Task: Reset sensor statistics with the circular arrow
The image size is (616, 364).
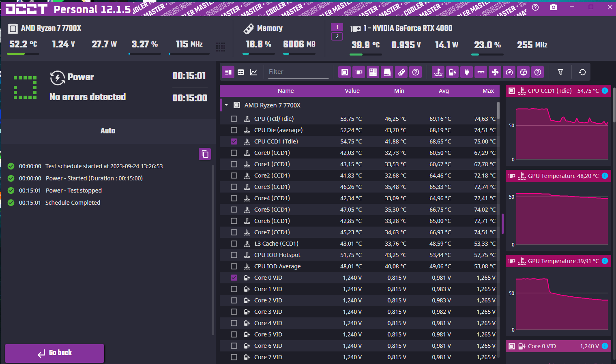Action: pyautogui.click(x=582, y=72)
